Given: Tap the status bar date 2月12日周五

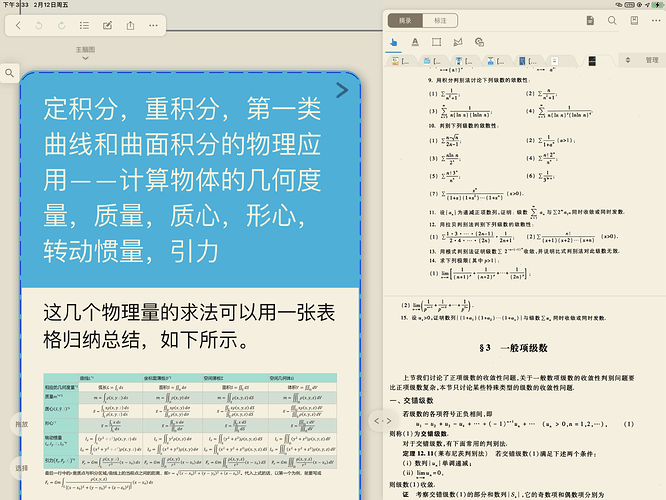Looking at the screenshot, I should click(51, 5).
